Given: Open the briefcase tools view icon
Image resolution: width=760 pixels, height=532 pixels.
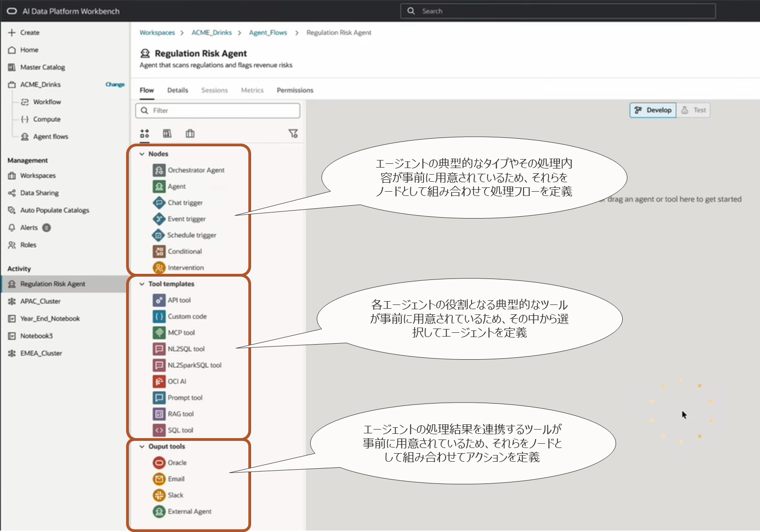Looking at the screenshot, I should point(190,134).
